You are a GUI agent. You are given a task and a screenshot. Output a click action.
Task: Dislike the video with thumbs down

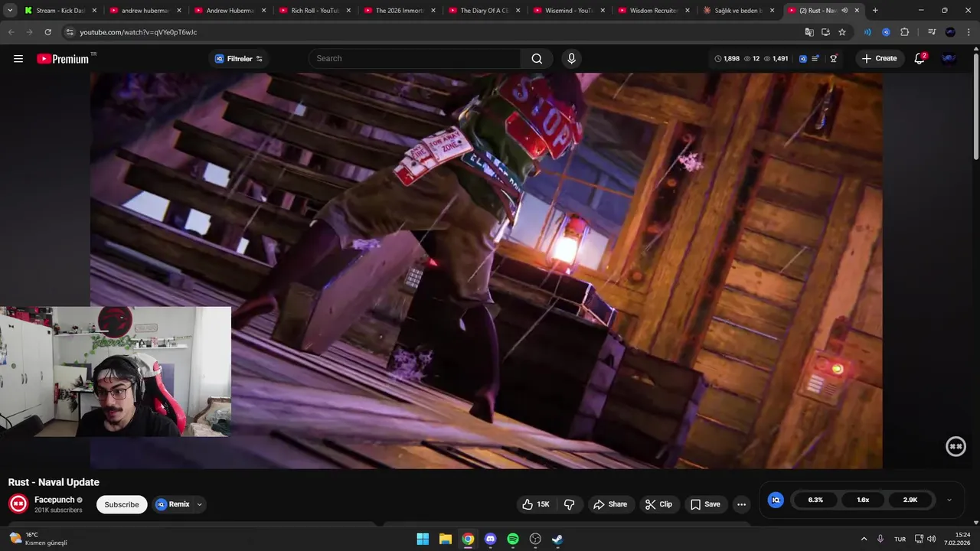(569, 504)
